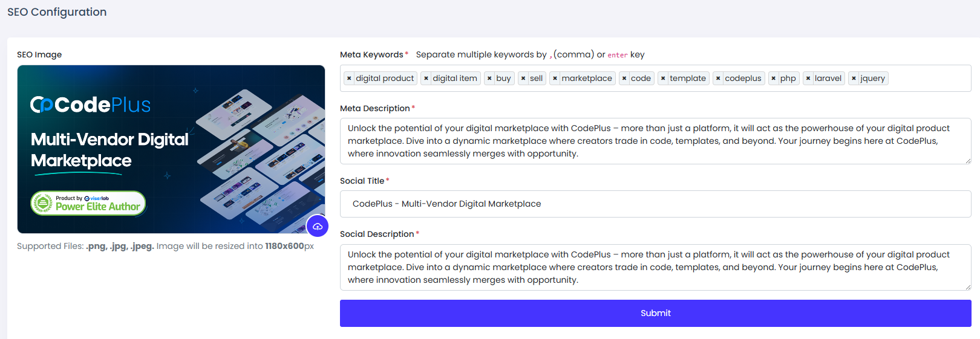
Task: Remove the 'jquery' keyword tag
Action: pyautogui.click(x=854, y=79)
